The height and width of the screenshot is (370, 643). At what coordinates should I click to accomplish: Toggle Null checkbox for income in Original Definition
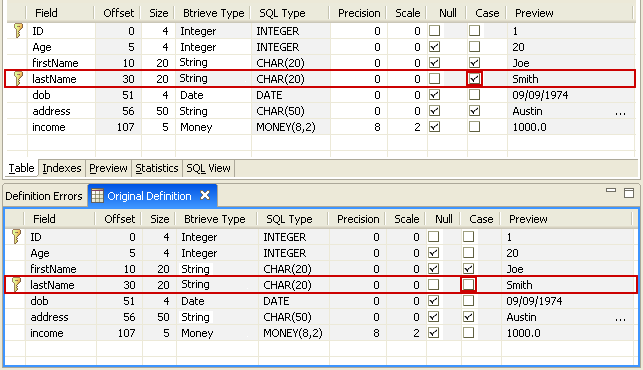coord(433,332)
